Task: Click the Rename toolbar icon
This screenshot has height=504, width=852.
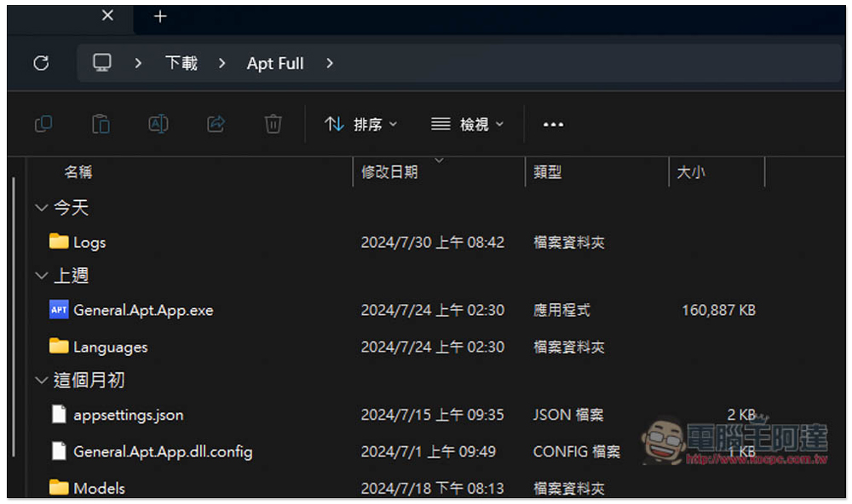Action: pos(158,123)
